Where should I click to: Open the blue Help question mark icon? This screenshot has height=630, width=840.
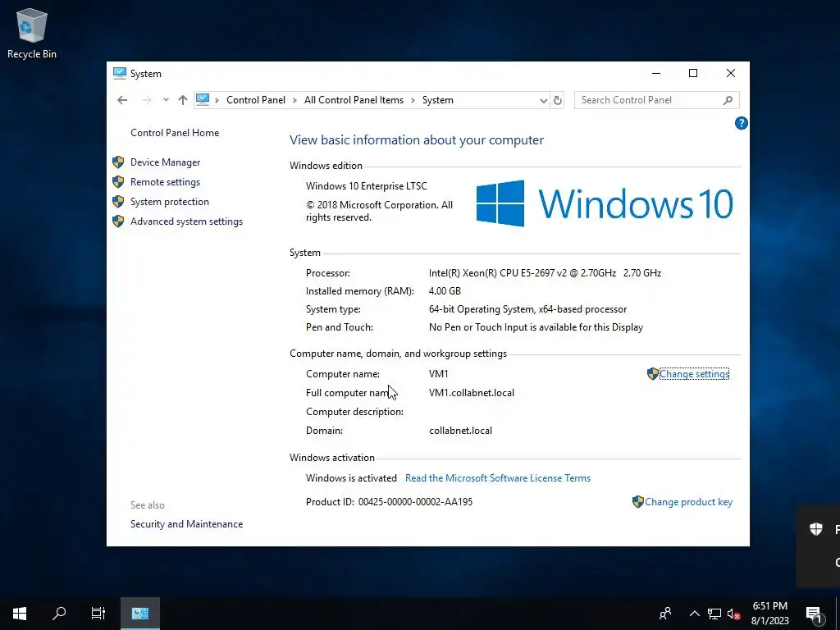pos(741,123)
